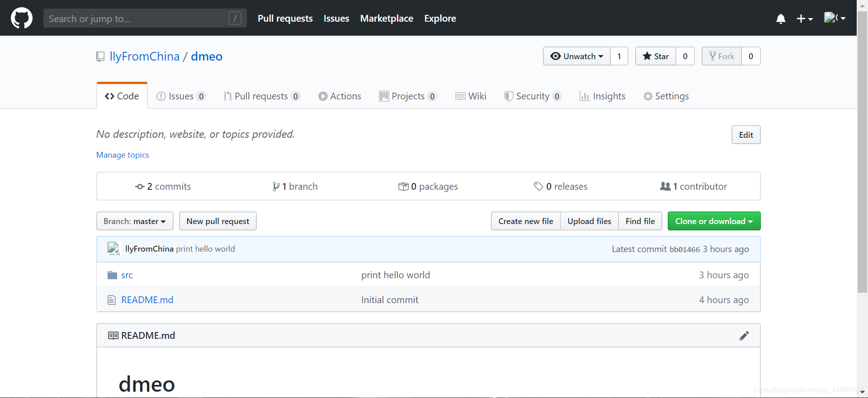Screen dimensions: 868x398
Task: Click the '4 hours ago' time in README.md row
Action: (724, 300)
